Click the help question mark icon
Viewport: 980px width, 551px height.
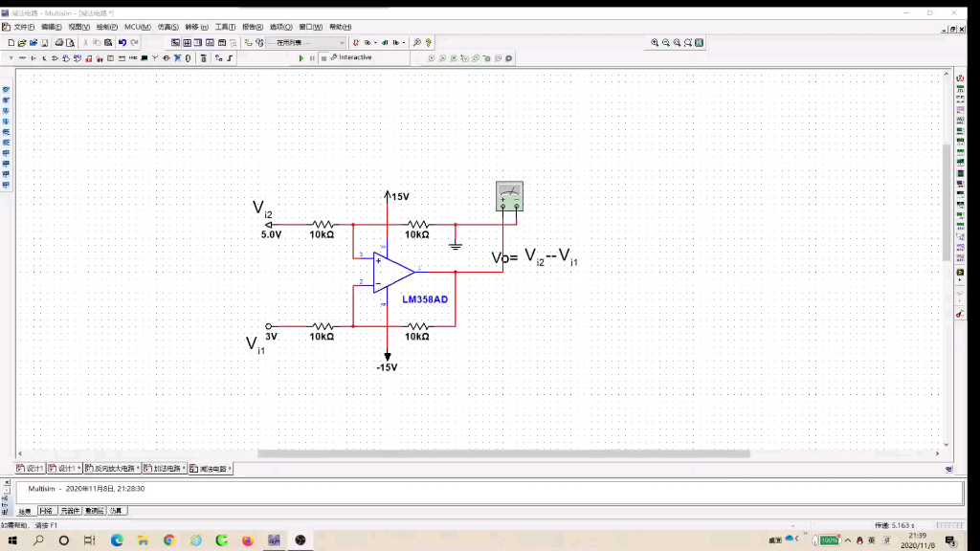click(x=428, y=42)
